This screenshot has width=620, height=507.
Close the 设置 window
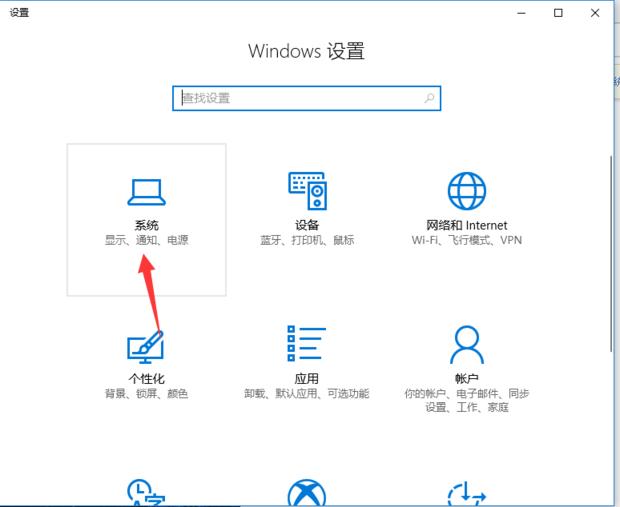(x=595, y=13)
